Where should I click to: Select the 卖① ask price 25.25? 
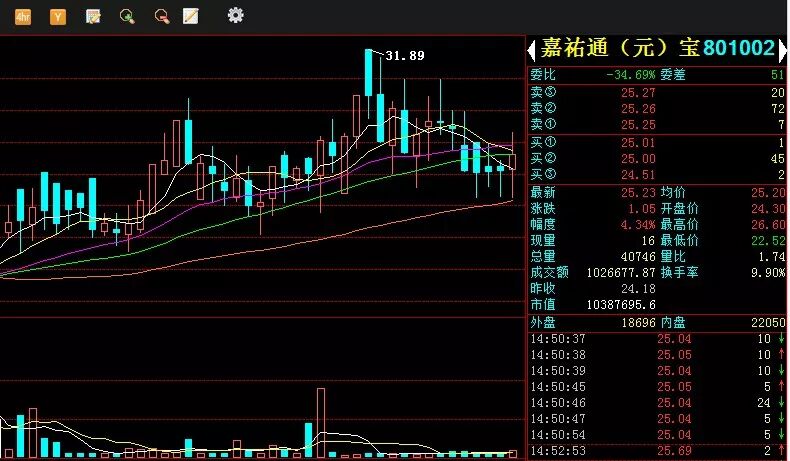[x=638, y=124]
